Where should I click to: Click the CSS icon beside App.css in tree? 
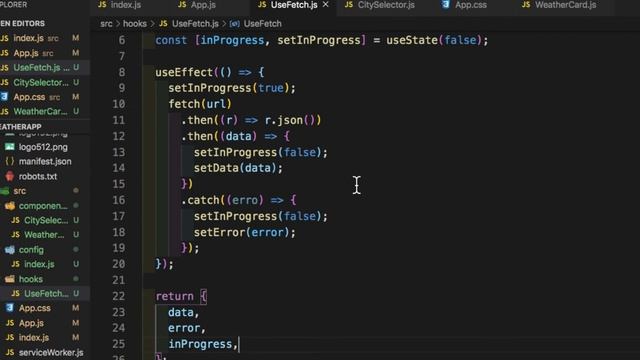(x=10, y=308)
